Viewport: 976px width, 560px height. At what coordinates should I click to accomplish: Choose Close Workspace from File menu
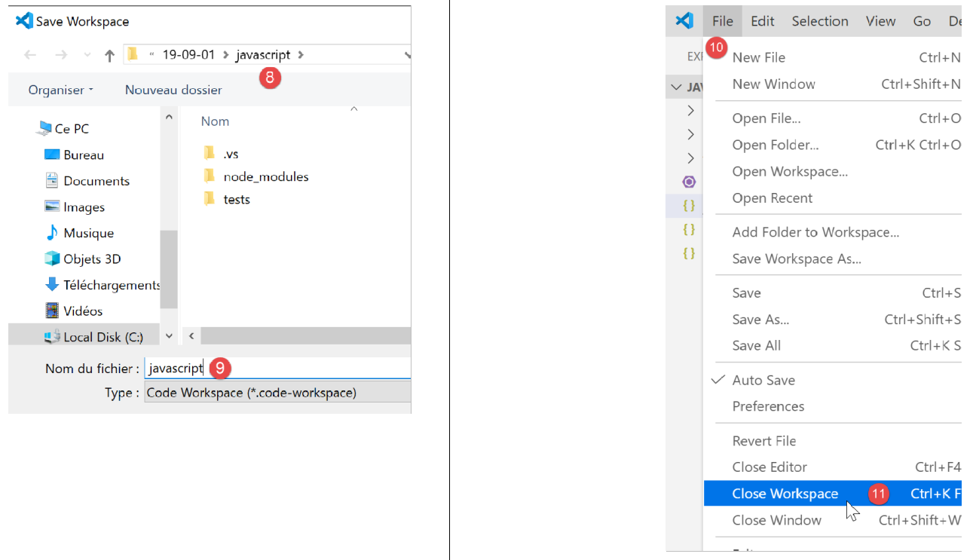tap(785, 494)
